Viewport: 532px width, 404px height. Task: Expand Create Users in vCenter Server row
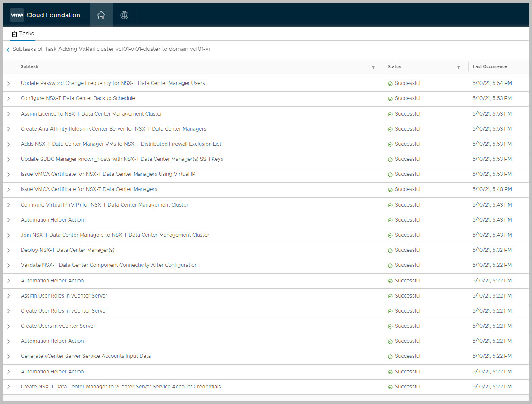[9, 326]
